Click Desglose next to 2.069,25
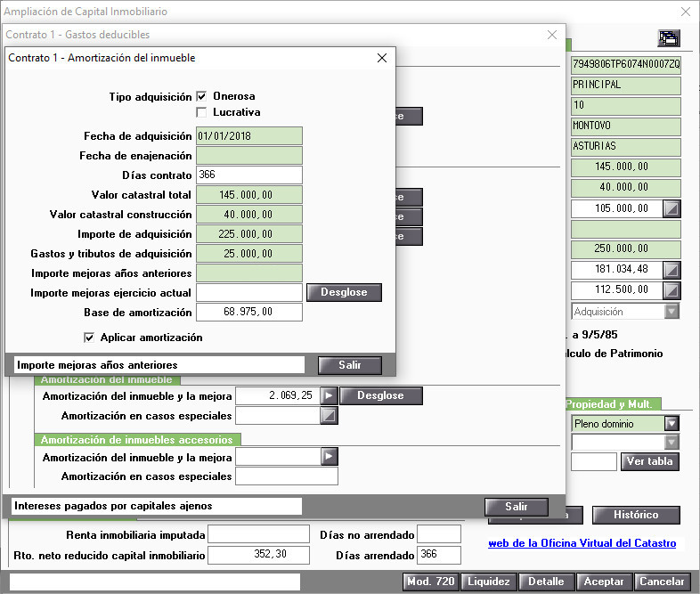Image resolution: width=700 pixels, height=594 pixels. (x=381, y=395)
